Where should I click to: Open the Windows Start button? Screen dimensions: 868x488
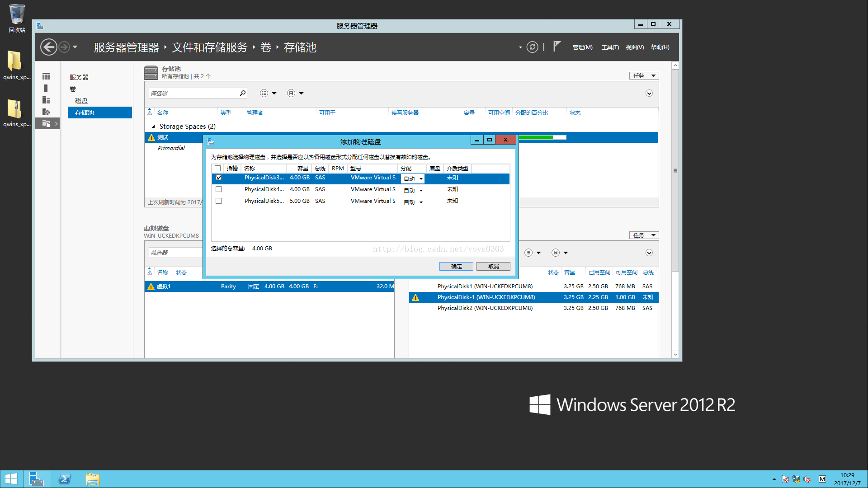point(11,479)
